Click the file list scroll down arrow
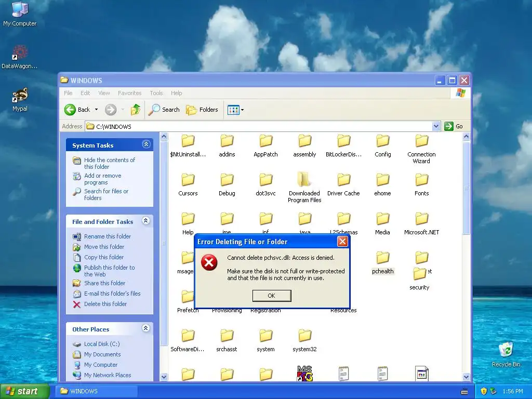 pos(466,377)
